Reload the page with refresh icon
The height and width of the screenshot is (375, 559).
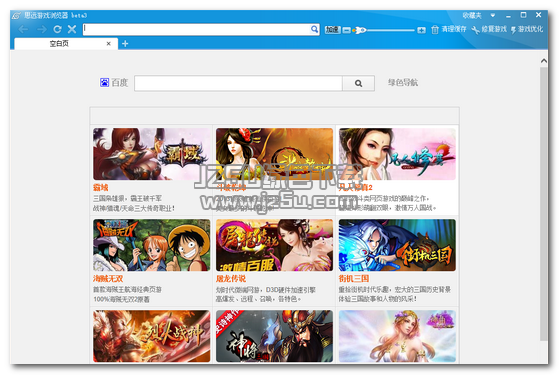tap(57, 29)
